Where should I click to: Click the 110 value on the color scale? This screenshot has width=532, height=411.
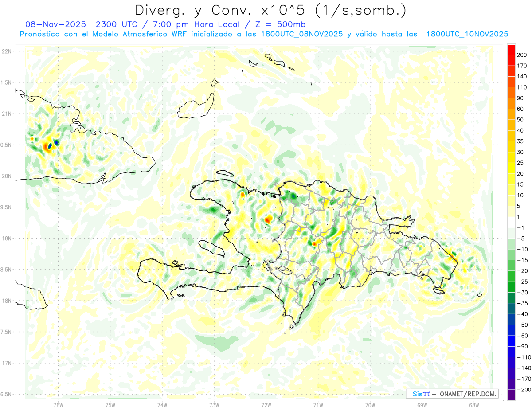pos(522,87)
